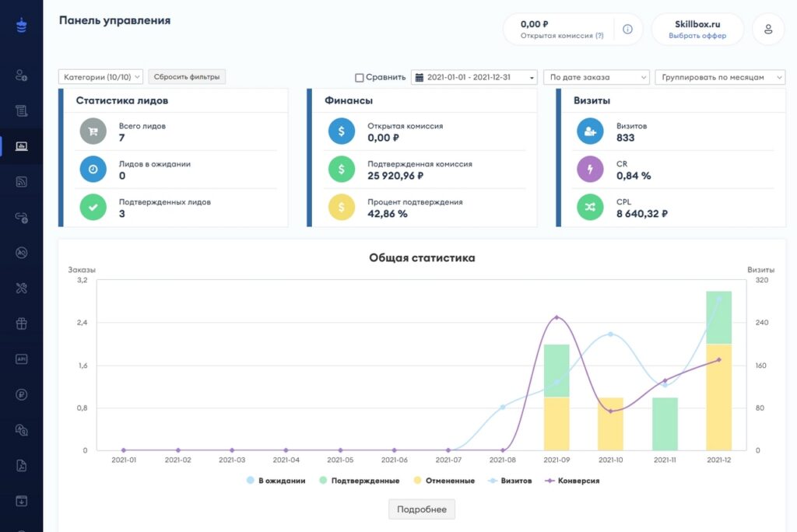
Task: Enable the Сравнить checkbox
Action: click(x=359, y=78)
